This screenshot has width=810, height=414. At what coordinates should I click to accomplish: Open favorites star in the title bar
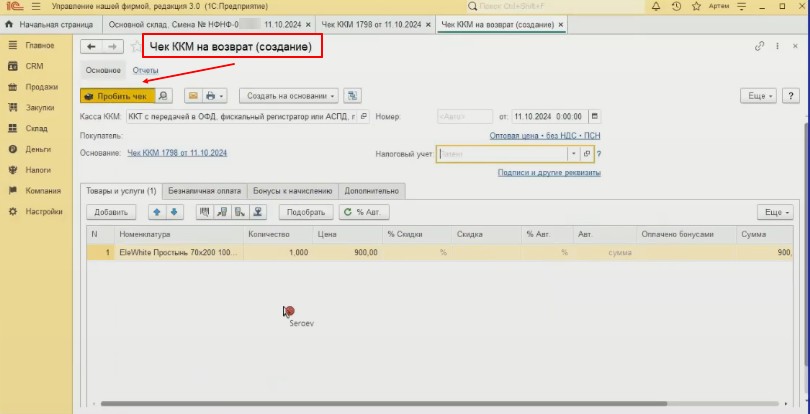pyautogui.click(x=696, y=7)
